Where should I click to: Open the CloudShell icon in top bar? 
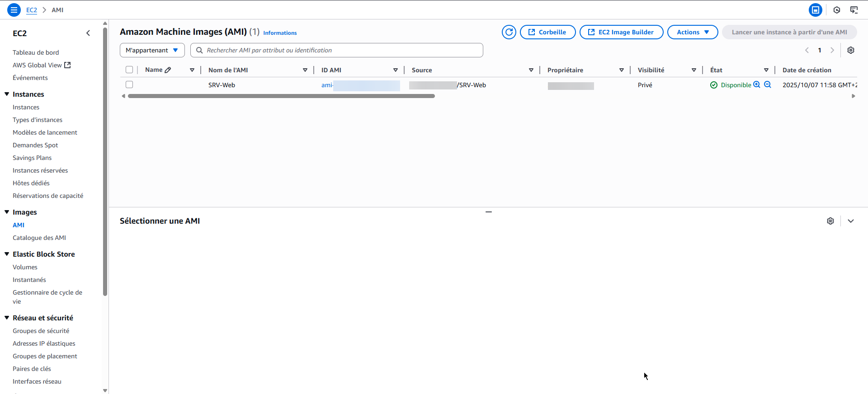816,10
